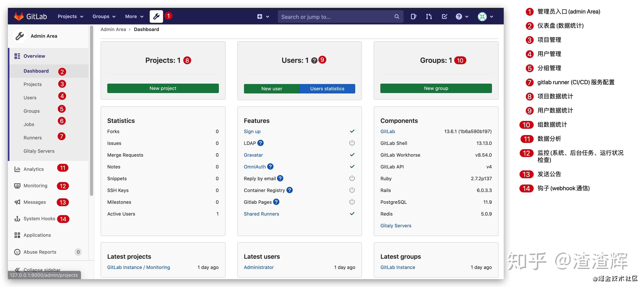Switch to the Users statistics tab
The height and width of the screenshot is (287, 644).
327,88
